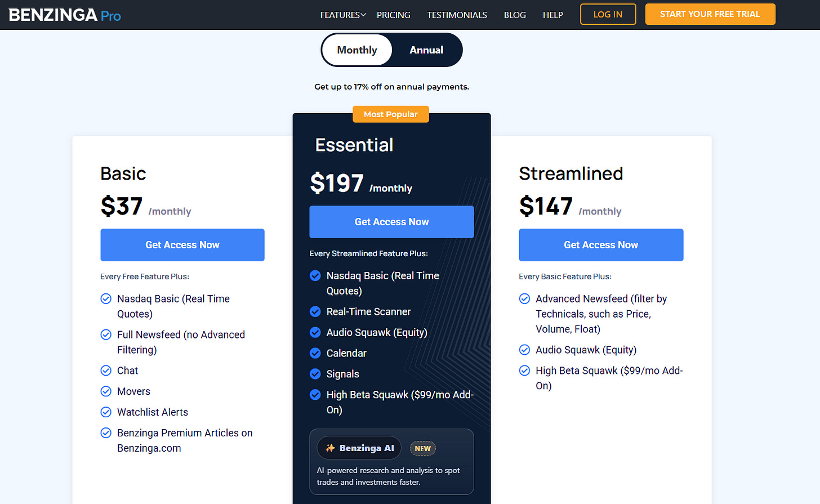Click checkmark icon beside Movers
The height and width of the screenshot is (504, 820).
click(x=106, y=391)
